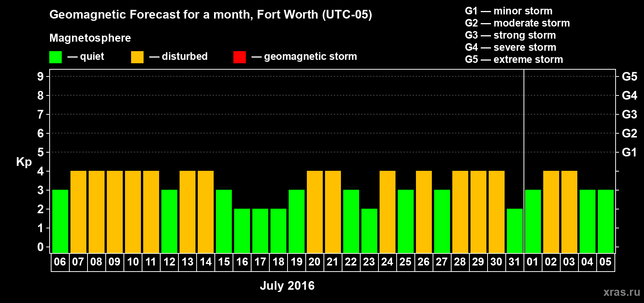Image resolution: width=644 pixels, height=303 pixels.
Task: Click the orange disturbed legend swatch
Action: tap(137, 57)
